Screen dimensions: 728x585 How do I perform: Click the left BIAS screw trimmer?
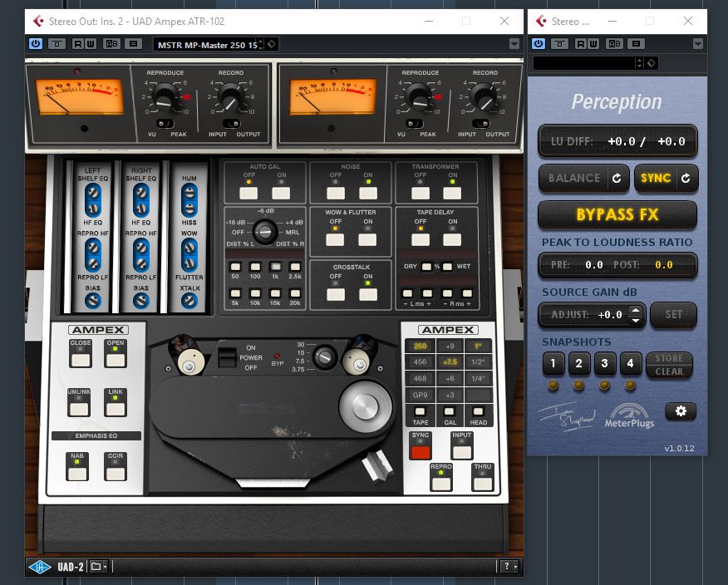click(x=93, y=301)
